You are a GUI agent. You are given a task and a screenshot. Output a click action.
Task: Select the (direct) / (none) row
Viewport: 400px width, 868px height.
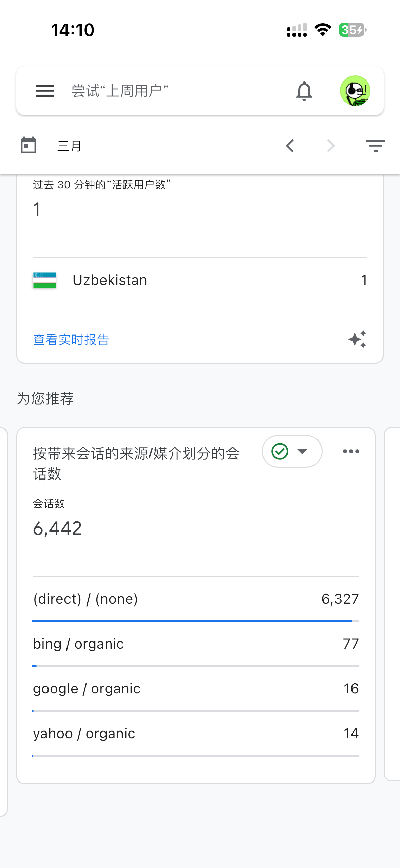point(196,599)
